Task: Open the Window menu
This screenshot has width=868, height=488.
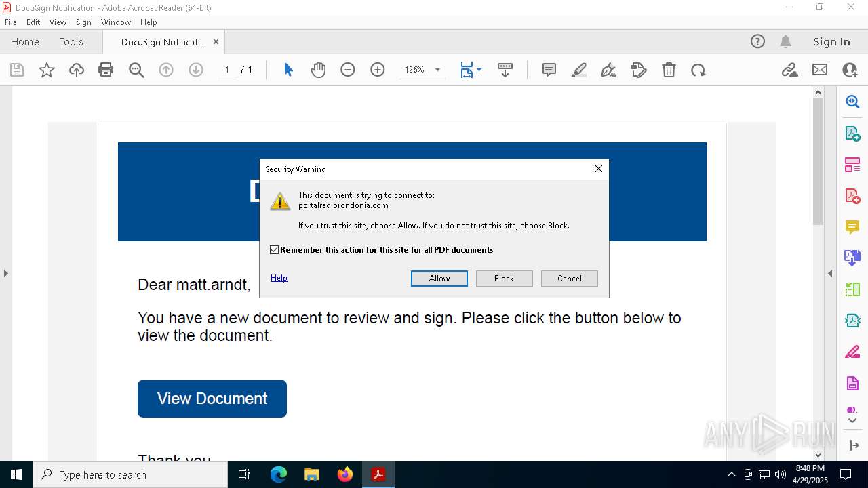Action: click(116, 22)
